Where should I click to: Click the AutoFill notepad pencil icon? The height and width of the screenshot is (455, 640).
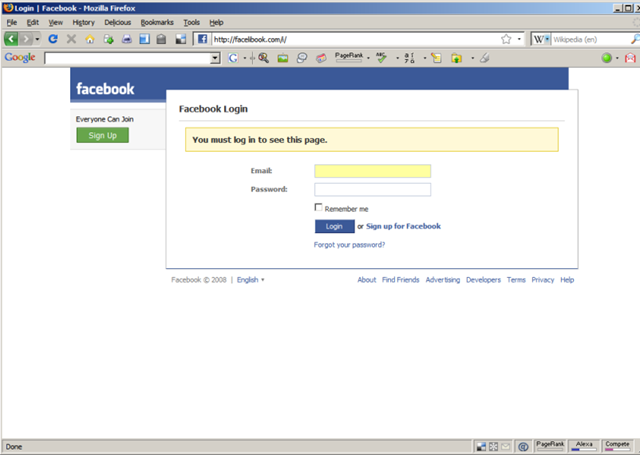click(x=436, y=58)
